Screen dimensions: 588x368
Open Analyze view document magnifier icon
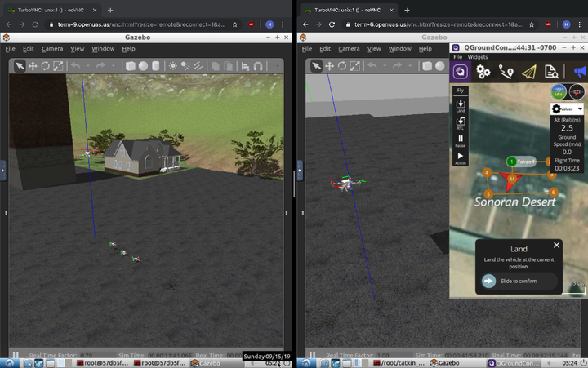[x=551, y=72]
